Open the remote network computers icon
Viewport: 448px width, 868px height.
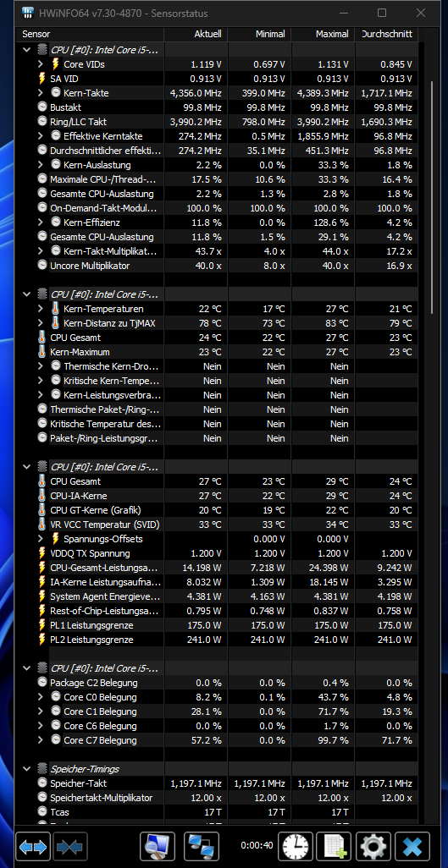(202, 847)
